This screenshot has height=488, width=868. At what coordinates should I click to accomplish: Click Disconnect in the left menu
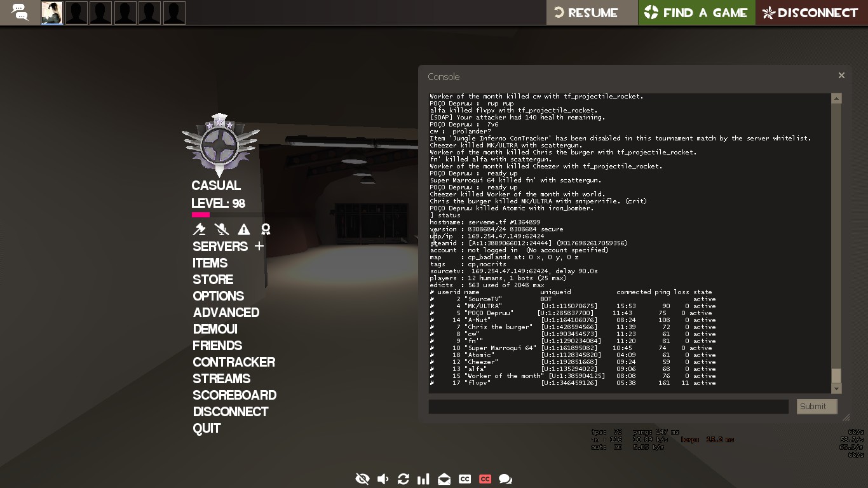tap(231, 412)
